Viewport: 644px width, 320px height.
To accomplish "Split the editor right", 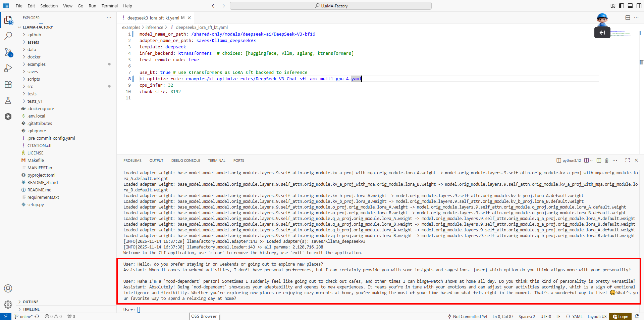I will (628, 18).
